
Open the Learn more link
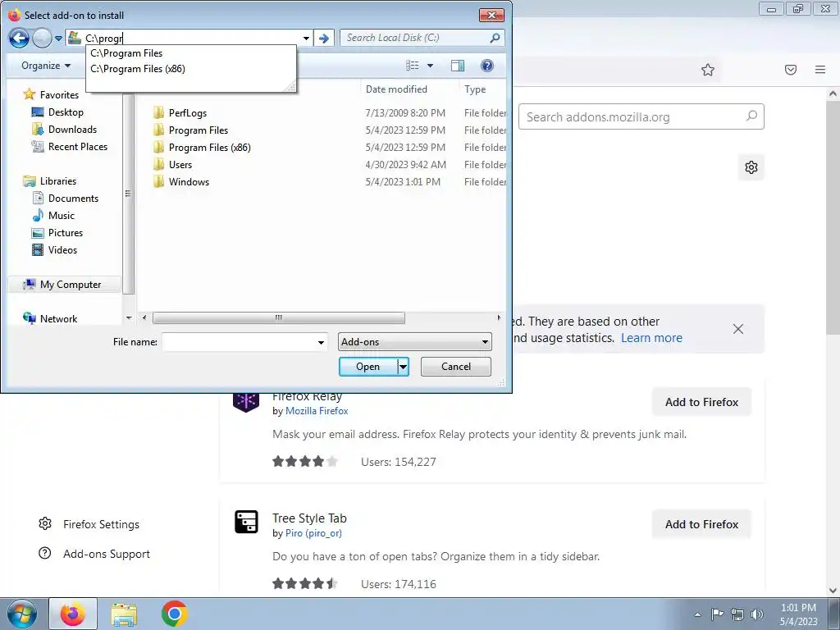tap(651, 338)
